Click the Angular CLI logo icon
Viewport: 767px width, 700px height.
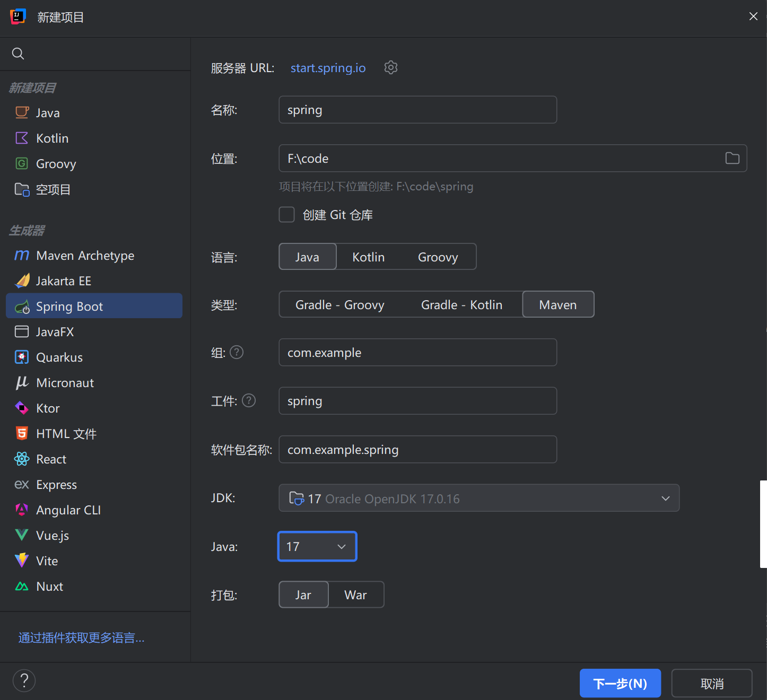pos(22,510)
